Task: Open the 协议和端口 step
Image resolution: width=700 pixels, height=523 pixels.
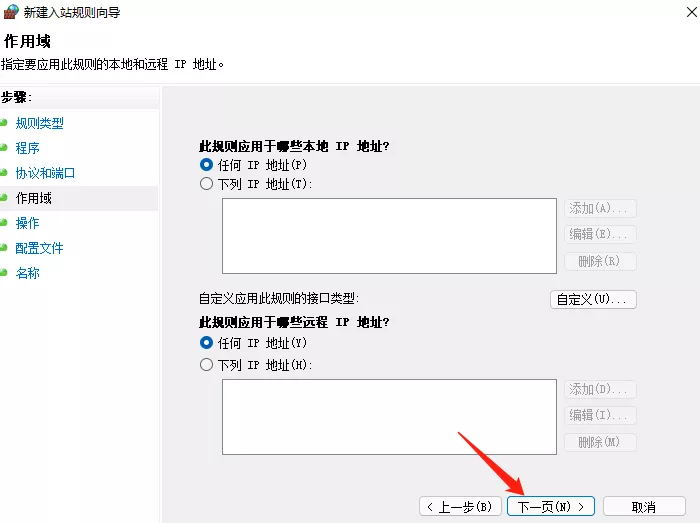Action: pyautogui.click(x=45, y=173)
